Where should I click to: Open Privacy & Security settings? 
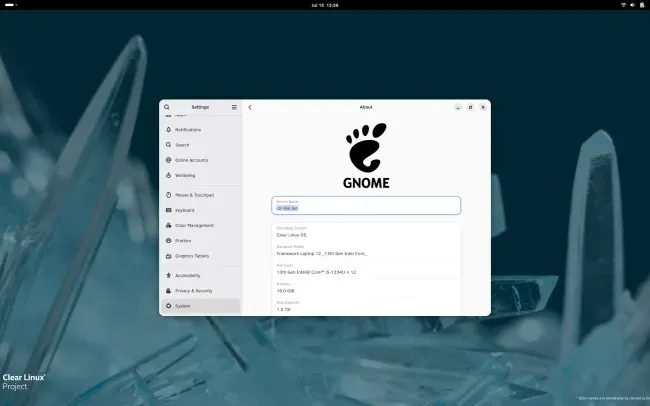pyautogui.click(x=200, y=291)
